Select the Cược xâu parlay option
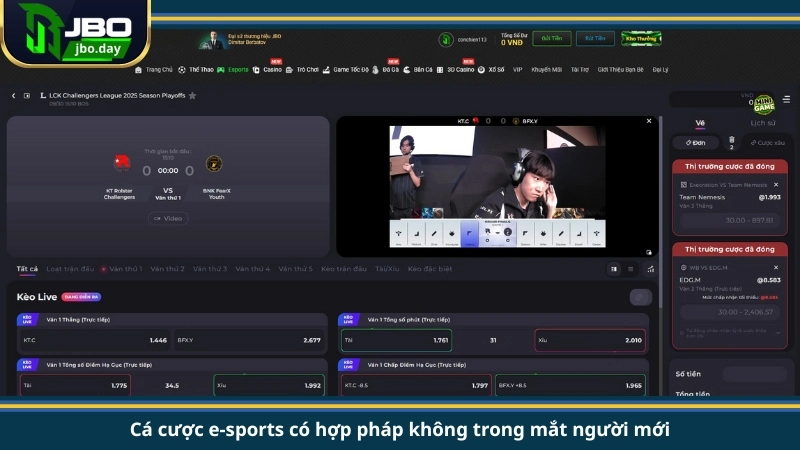Screen dimensions: 800x450 (x=767, y=143)
